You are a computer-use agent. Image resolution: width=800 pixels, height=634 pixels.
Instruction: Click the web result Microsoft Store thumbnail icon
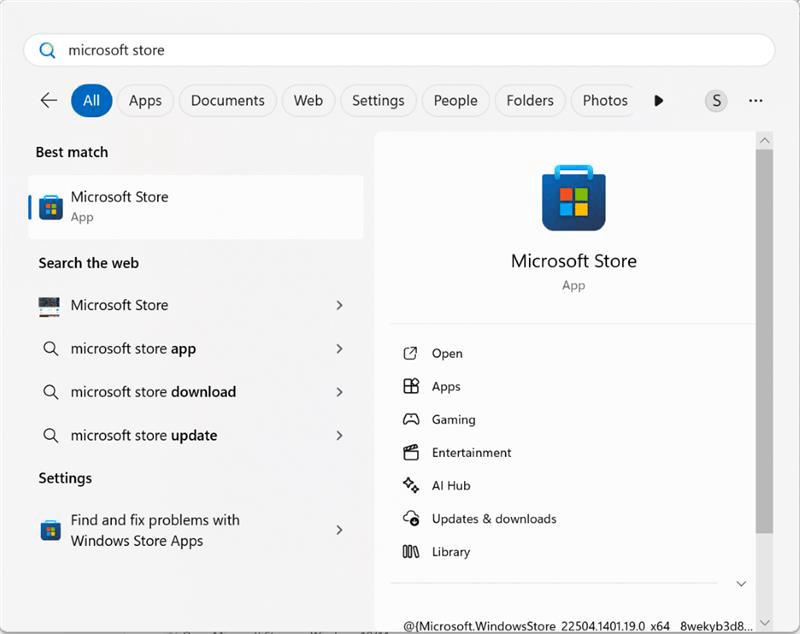[49, 307]
